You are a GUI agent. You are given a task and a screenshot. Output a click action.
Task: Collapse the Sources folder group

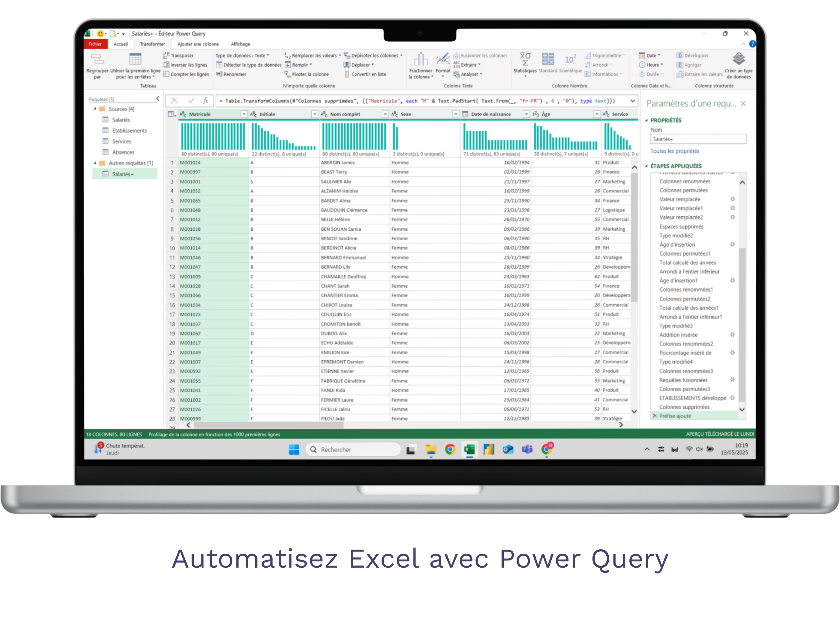pyautogui.click(x=95, y=109)
